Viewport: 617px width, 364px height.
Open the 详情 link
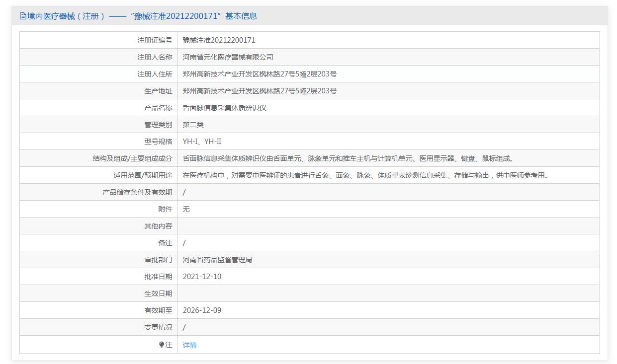[189, 345]
